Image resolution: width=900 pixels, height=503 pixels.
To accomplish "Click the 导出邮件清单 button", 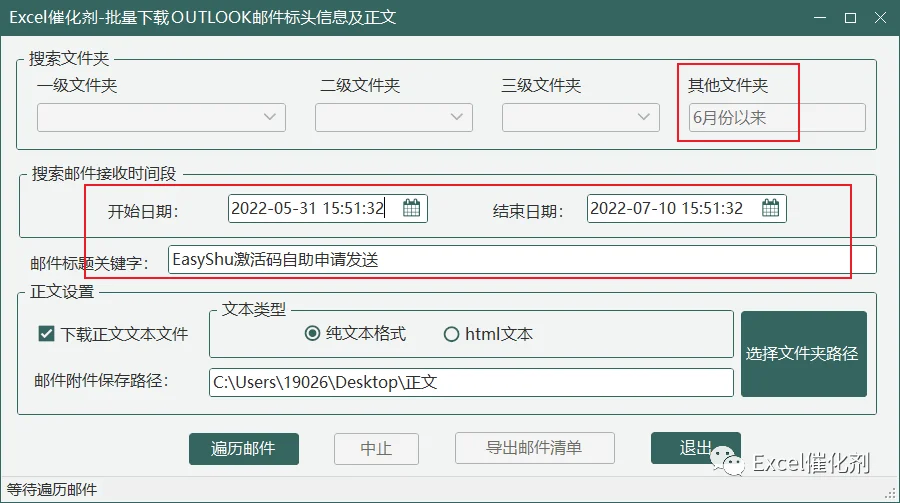I will tap(535, 448).
